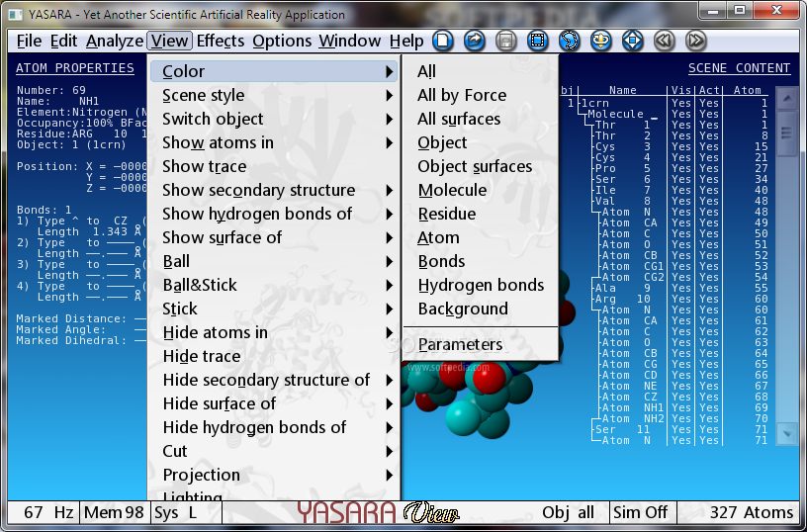807x532 pixels.
Task: Click the fast-forward double-arrow icon
Action: pyautogui.click(x=696, y=41)
